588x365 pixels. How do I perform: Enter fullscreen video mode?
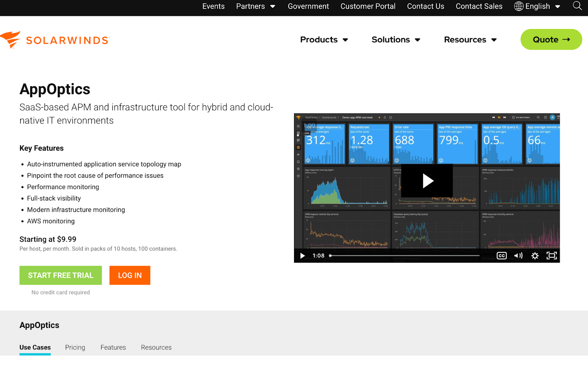pyautogui.click(x=552, y=256)
